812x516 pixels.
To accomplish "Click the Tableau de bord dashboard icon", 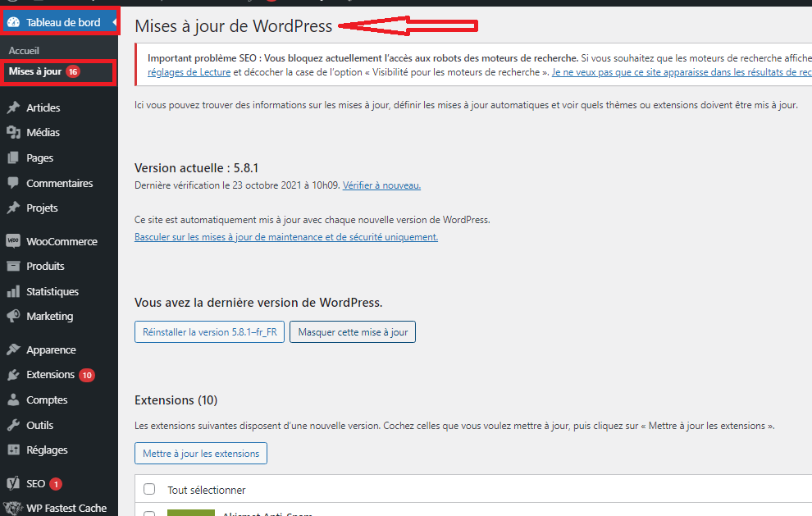I will [x=13, y=22].
